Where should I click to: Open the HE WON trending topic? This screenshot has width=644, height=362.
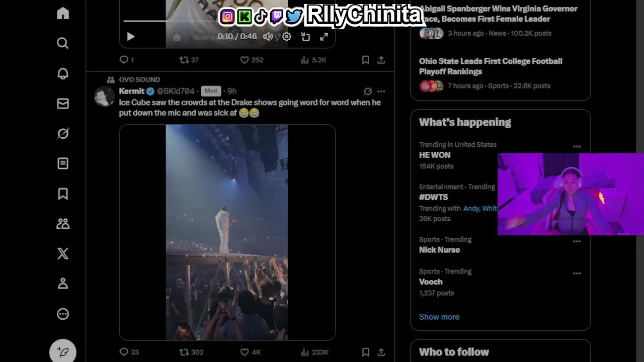point(435,155)
